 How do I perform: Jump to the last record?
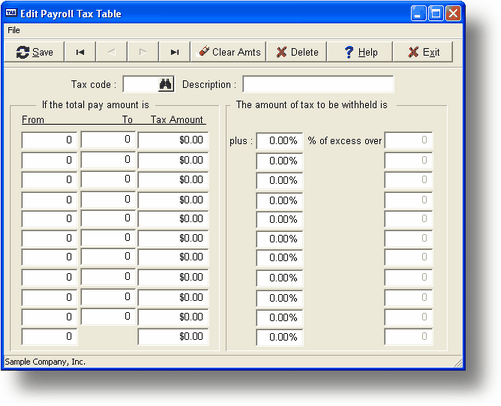(174, 52)
